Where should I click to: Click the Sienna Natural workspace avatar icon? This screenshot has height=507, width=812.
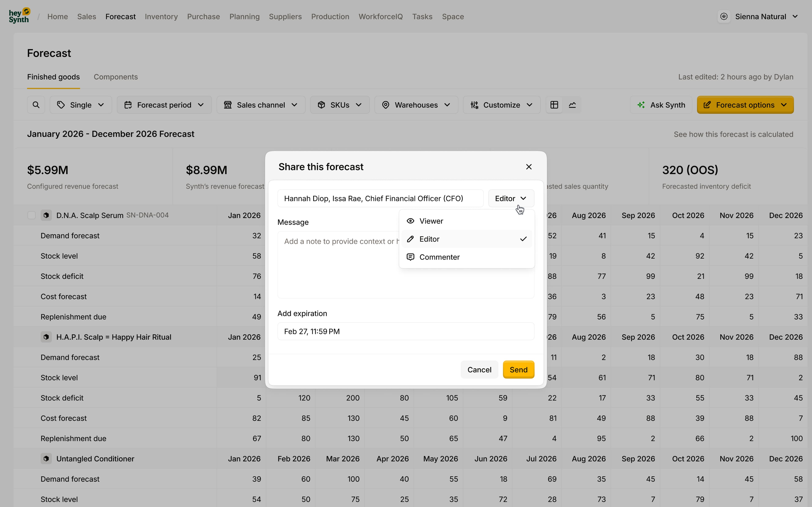[724, 16]
